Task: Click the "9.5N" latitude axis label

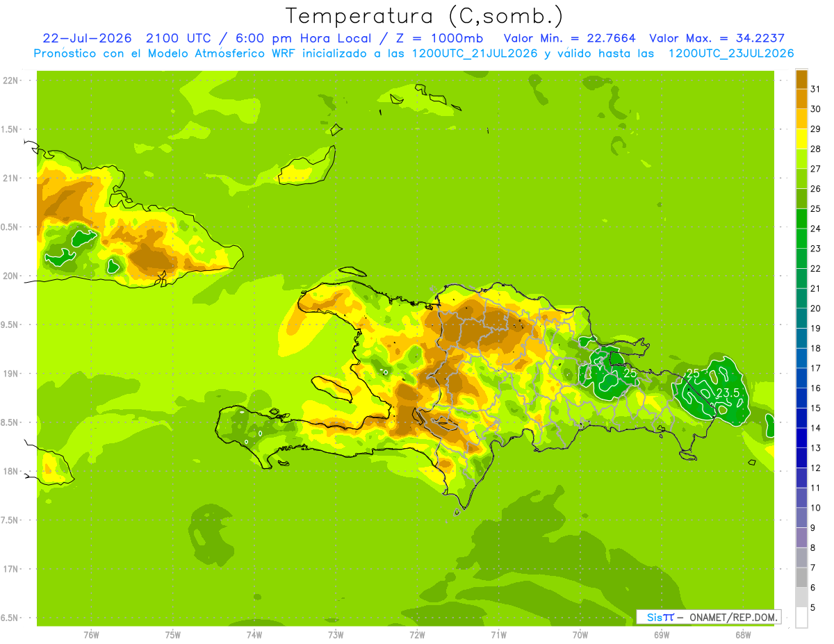Action: [10, 324]
